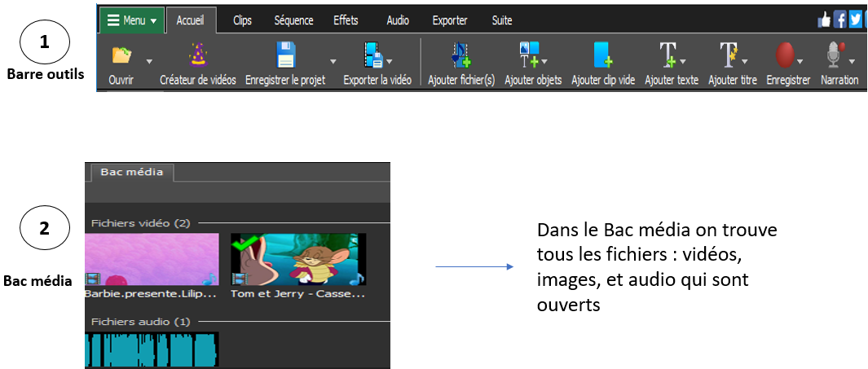The width and height of the screenshot is (868, 369).
Task: Click the Barbie.presente.Lilip... file name
Action: (x=150, y=294)
